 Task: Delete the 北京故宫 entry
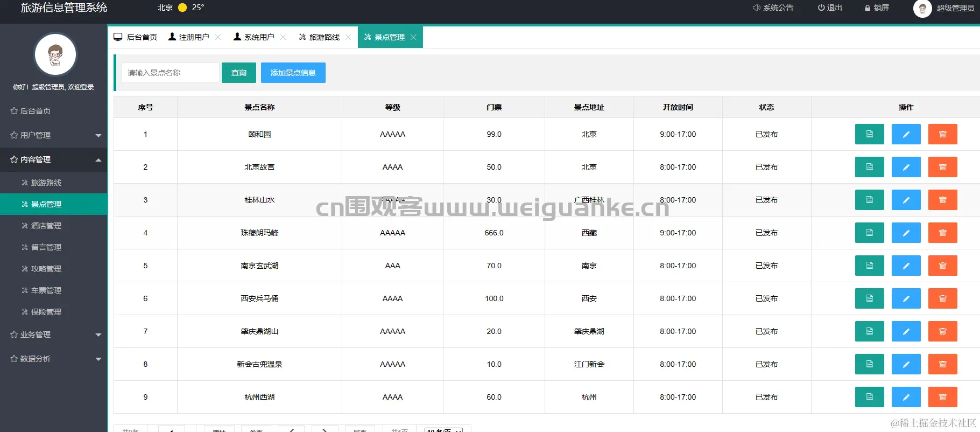point(942,167)
